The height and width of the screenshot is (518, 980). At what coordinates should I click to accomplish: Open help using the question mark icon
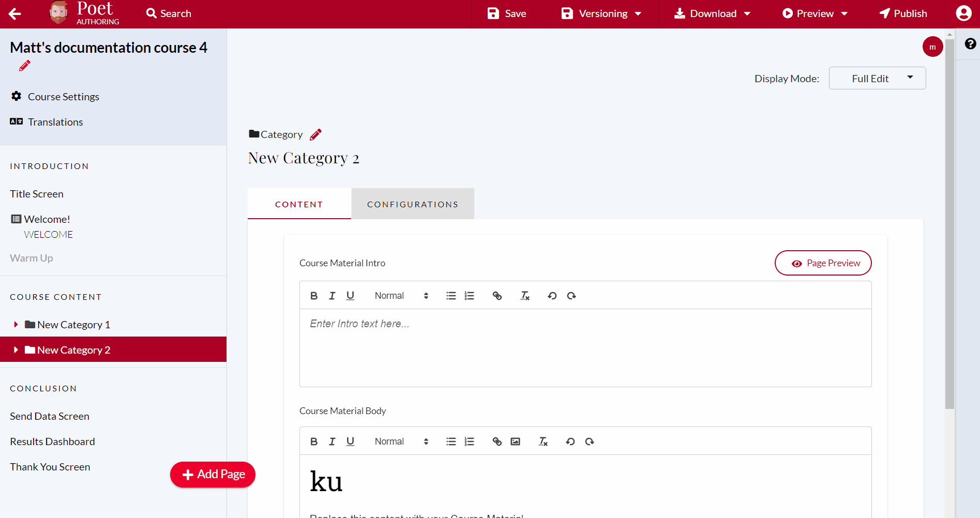(x=970, y=44)
